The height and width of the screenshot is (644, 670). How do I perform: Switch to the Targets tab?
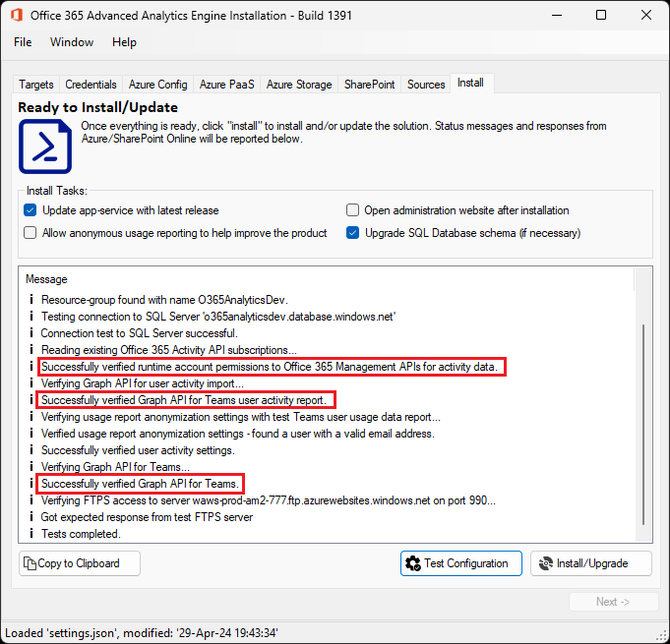[35, 85]
